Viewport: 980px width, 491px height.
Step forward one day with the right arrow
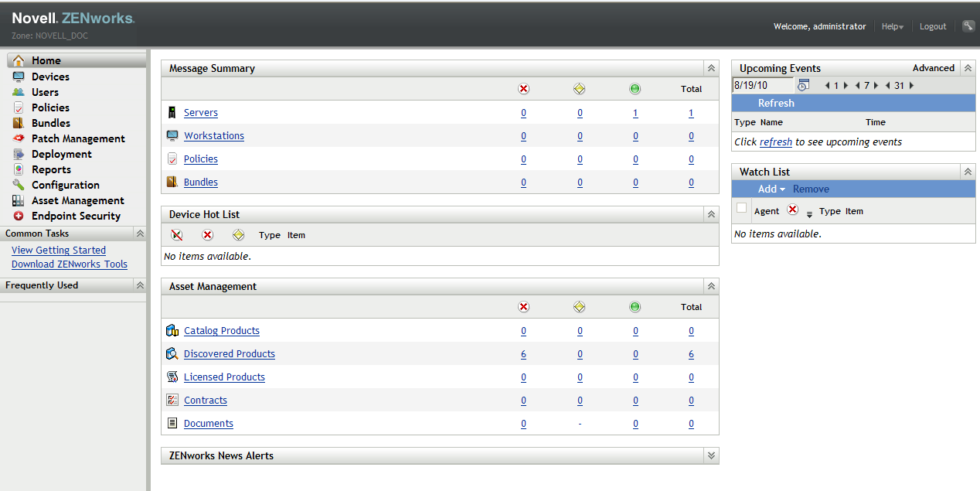(x=846, y=86)
